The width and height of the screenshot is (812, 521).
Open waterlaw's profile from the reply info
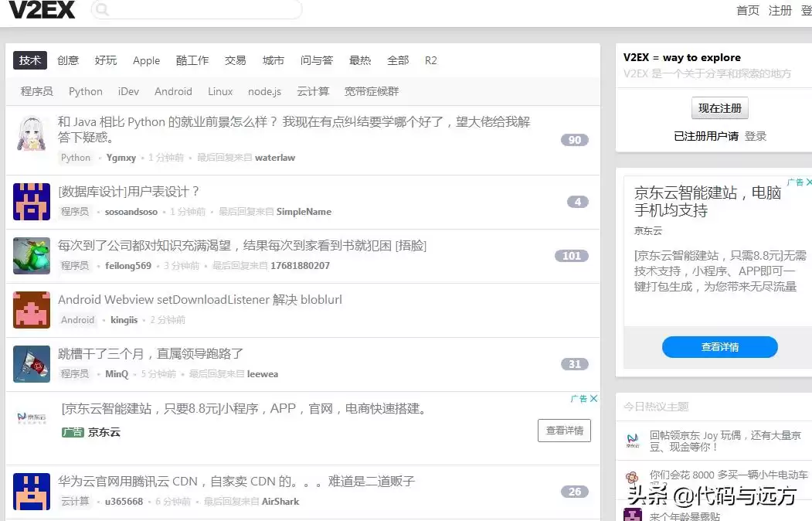point(275,157)
